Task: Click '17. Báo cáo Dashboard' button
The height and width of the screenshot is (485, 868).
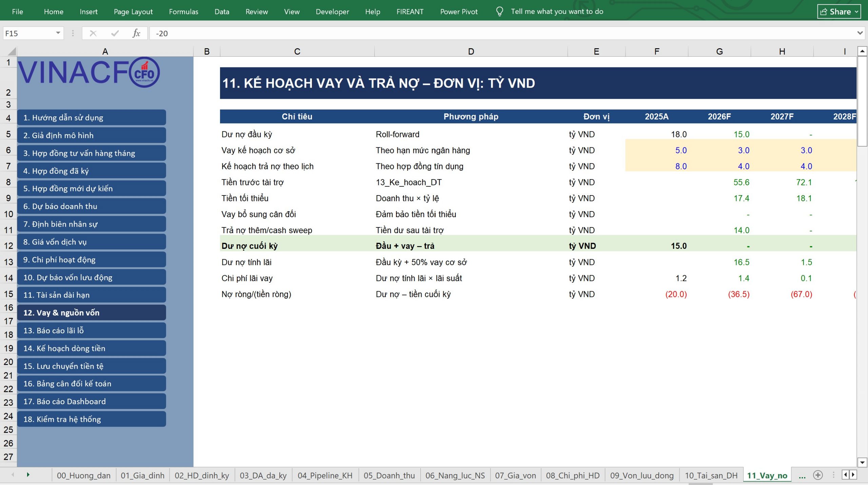Action: pos(92,401)
